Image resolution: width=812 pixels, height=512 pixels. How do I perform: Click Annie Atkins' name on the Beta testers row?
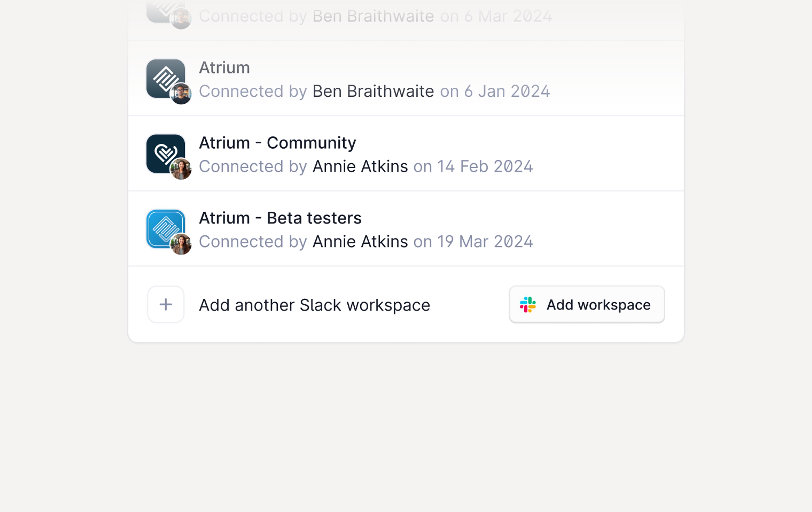pos(360,241)
